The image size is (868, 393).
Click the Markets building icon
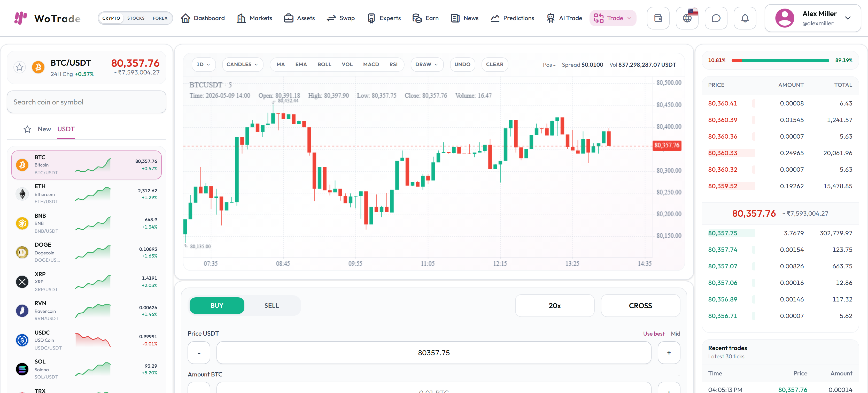click(241, 18)
